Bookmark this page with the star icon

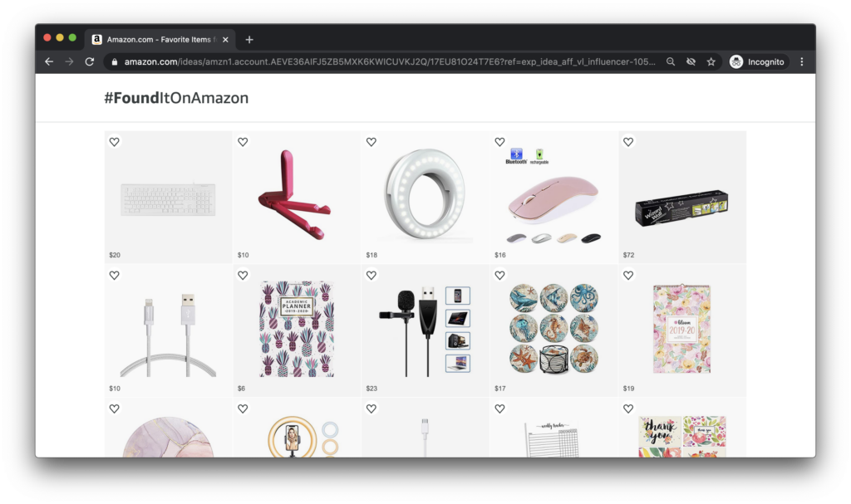(x=711, y=61)
